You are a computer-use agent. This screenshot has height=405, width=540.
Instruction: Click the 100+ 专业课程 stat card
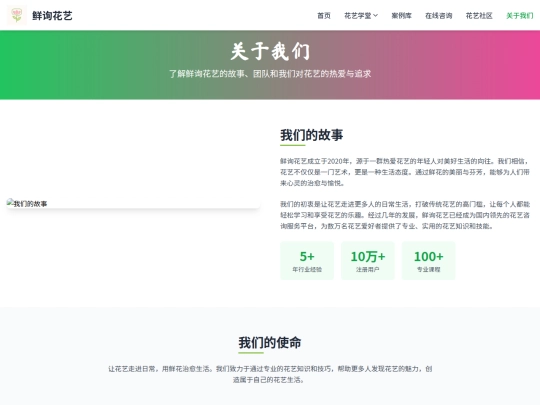(x=429, y=261)
